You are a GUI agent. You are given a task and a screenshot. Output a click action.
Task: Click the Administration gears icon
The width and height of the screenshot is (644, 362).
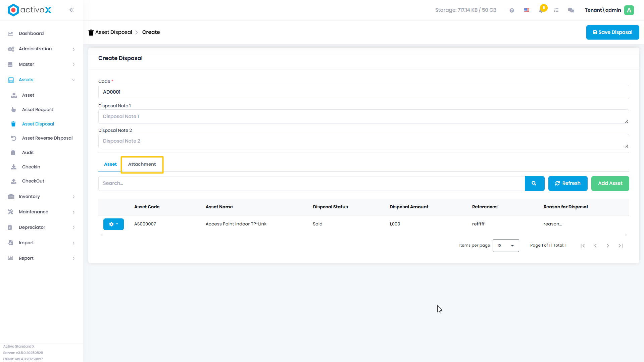coord(11,49)
